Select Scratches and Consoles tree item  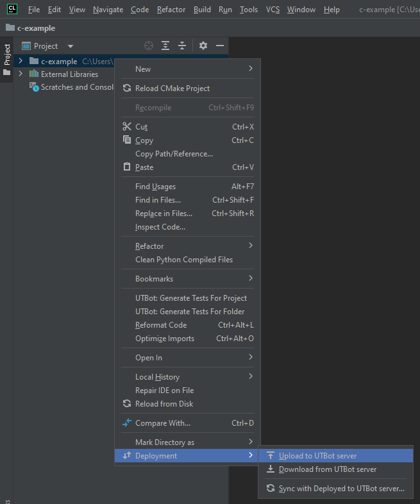pos(76,87)
